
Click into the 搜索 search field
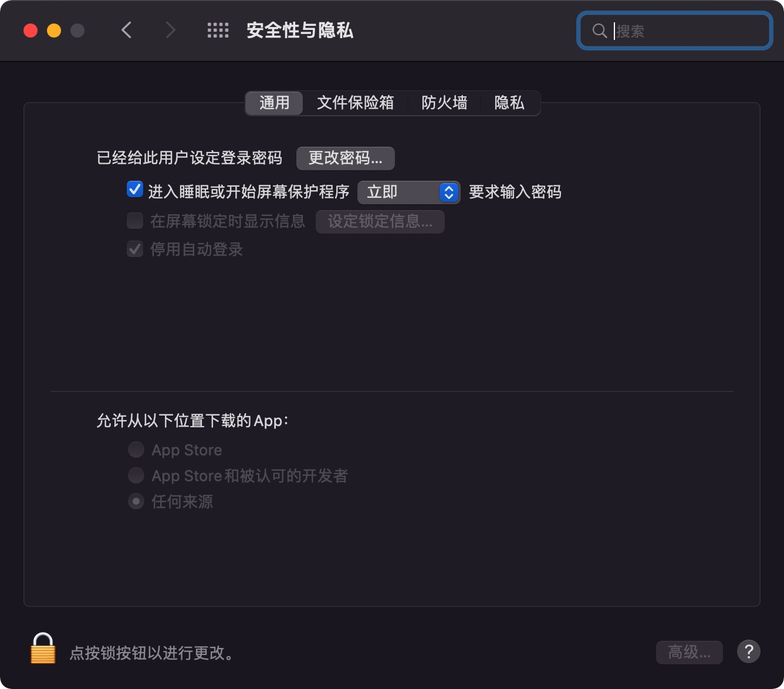[x=675, y=31]
